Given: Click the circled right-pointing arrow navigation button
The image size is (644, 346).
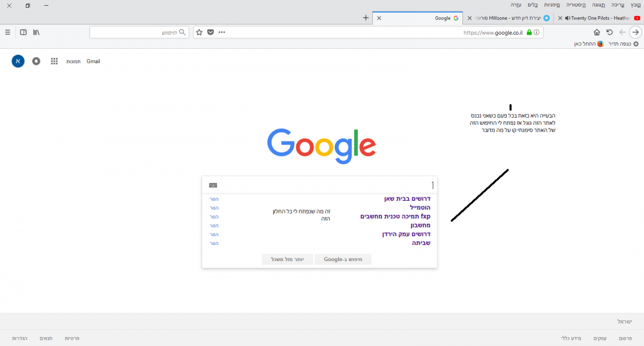Looking at the screenshot, I should 636,32.
